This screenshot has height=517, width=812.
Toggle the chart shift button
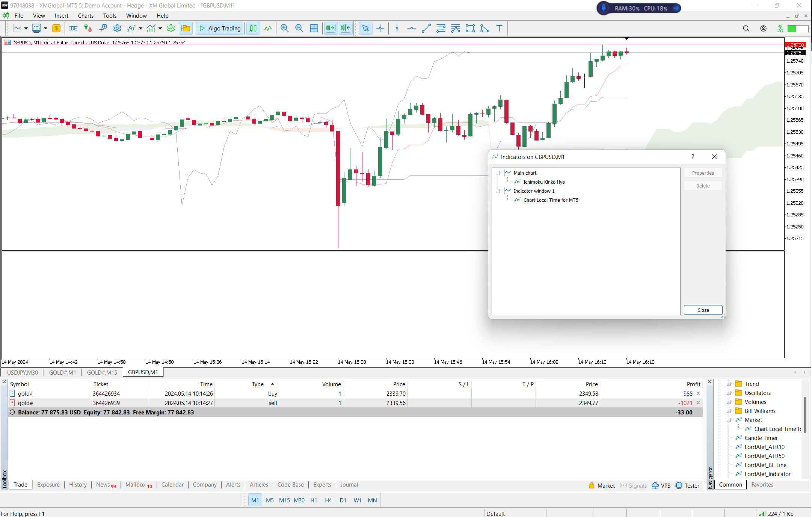346,28
